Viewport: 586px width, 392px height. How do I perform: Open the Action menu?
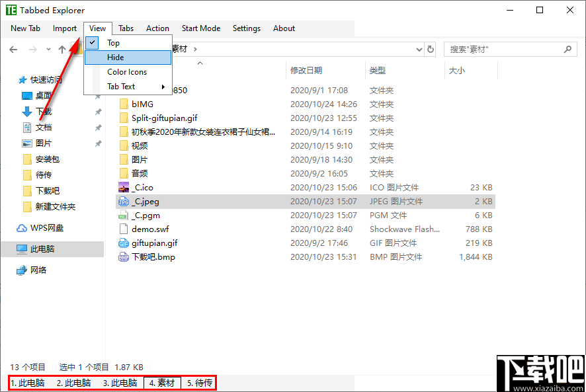coord(157,28)
